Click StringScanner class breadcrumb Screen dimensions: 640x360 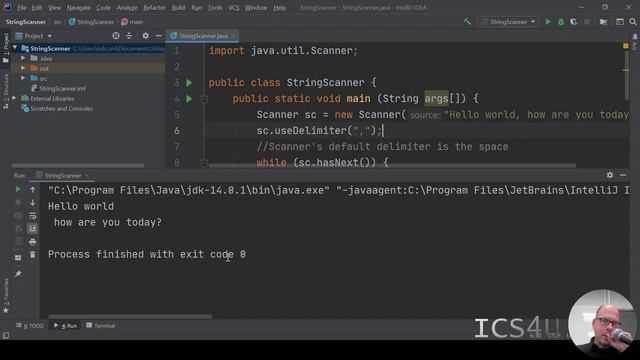pyautogui.click(x=91, y=22)
